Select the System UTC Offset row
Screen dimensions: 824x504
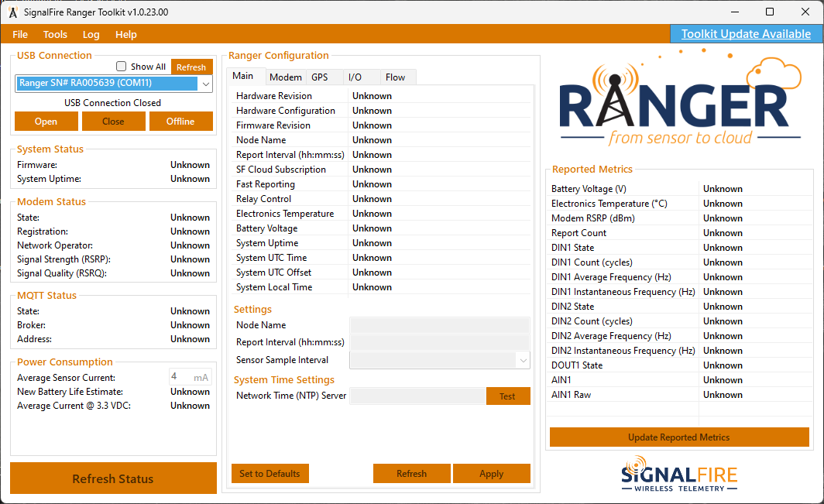coord(382,273)
